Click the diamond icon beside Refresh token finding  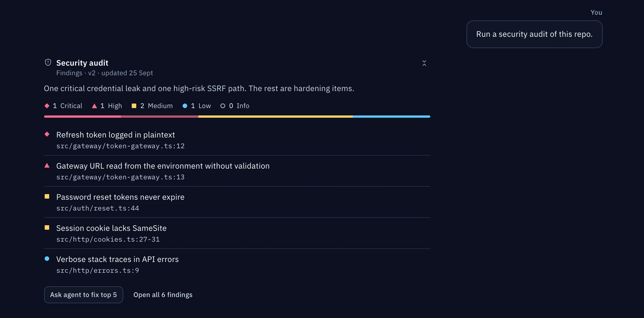pos(47,134)
